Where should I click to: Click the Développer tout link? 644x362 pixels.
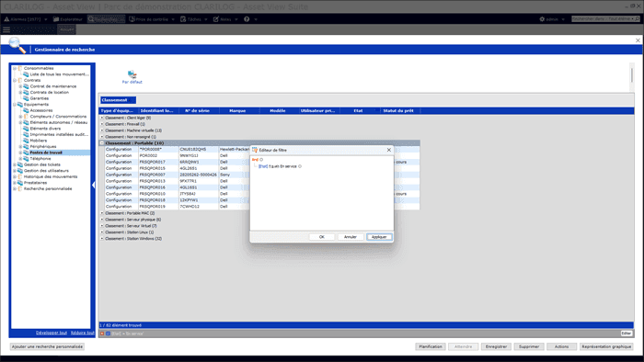pyautogui.click(x=52, y=333)
